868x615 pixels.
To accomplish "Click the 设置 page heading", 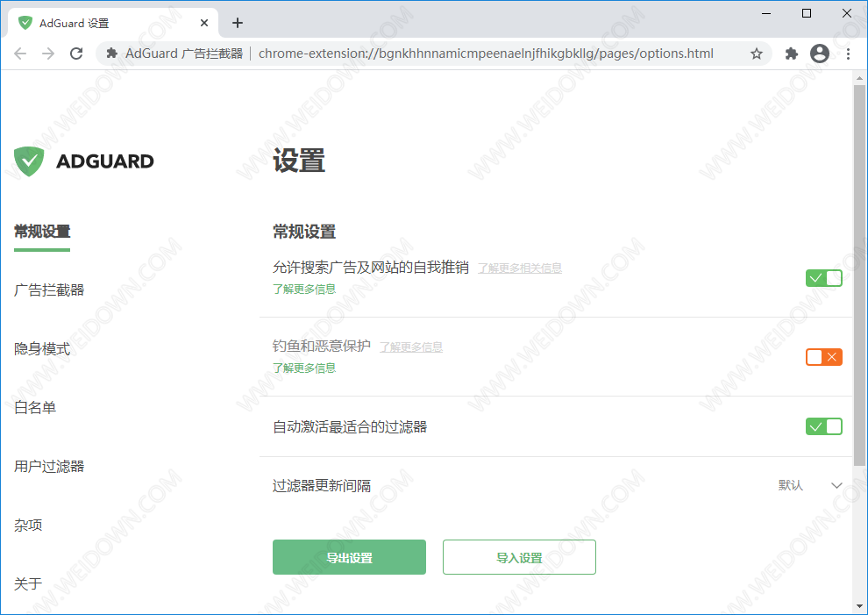I will (299, 161).
